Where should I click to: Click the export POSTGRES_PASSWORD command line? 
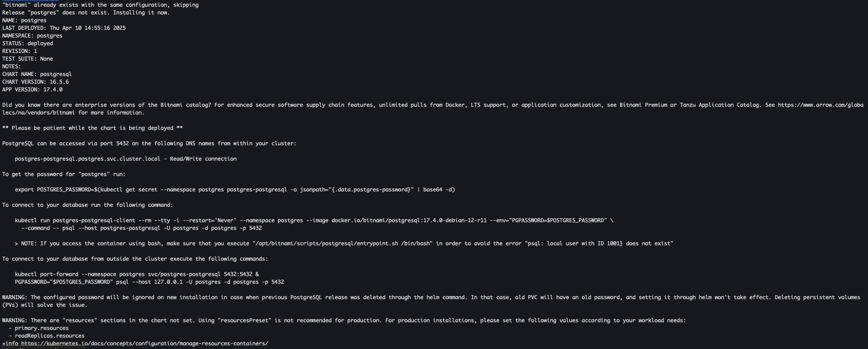(x=235, y=190)
